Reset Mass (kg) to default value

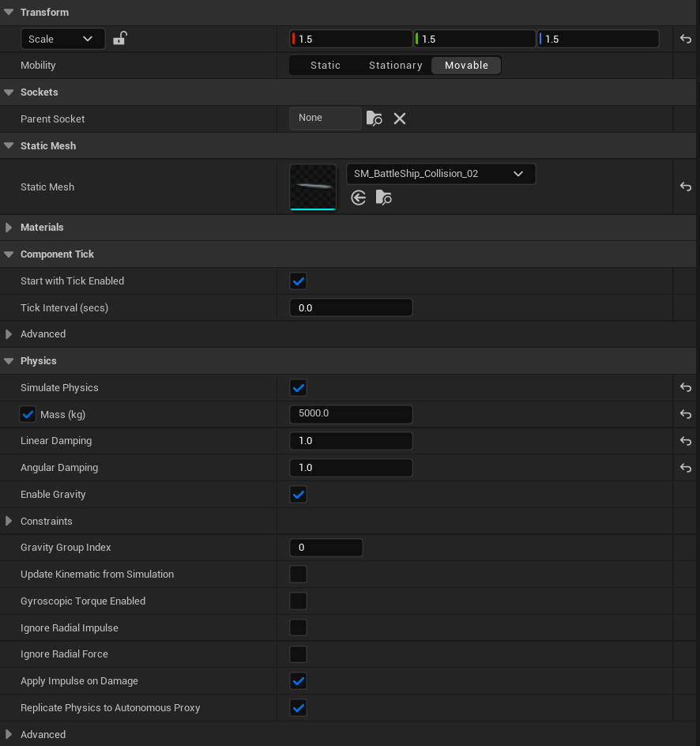[686, 414]
